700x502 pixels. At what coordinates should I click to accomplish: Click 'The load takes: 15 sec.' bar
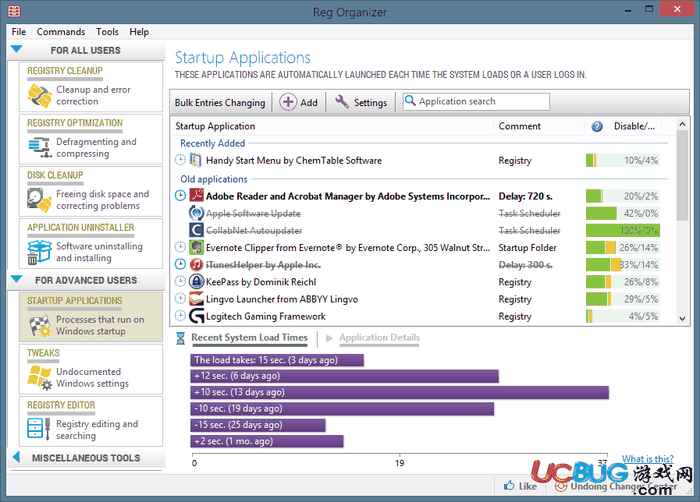point(277,360)
